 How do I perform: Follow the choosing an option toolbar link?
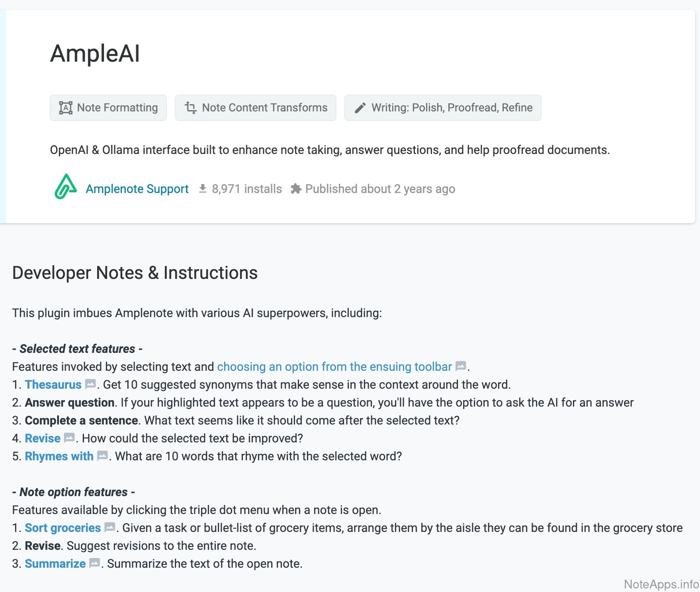334,366
